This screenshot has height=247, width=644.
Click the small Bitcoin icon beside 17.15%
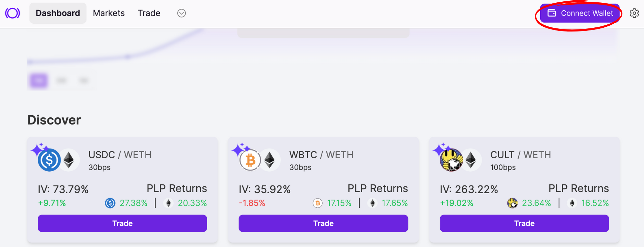pyautogui.click(x=317, y=203)
